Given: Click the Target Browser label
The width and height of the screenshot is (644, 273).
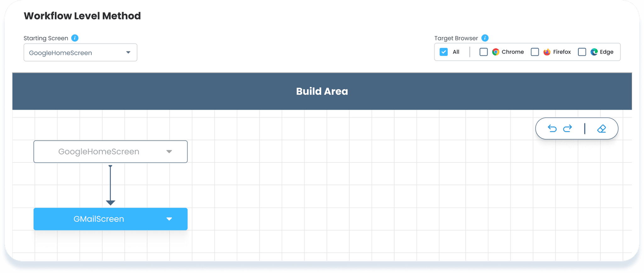Looking at the screenshot, I should click(x=456, y=38).
